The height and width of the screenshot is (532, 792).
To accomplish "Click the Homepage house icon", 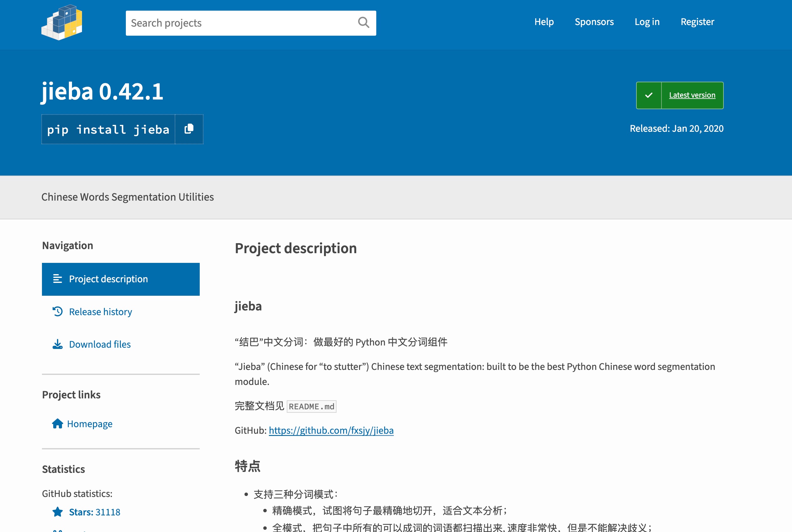I will click(x=57, y=424).
